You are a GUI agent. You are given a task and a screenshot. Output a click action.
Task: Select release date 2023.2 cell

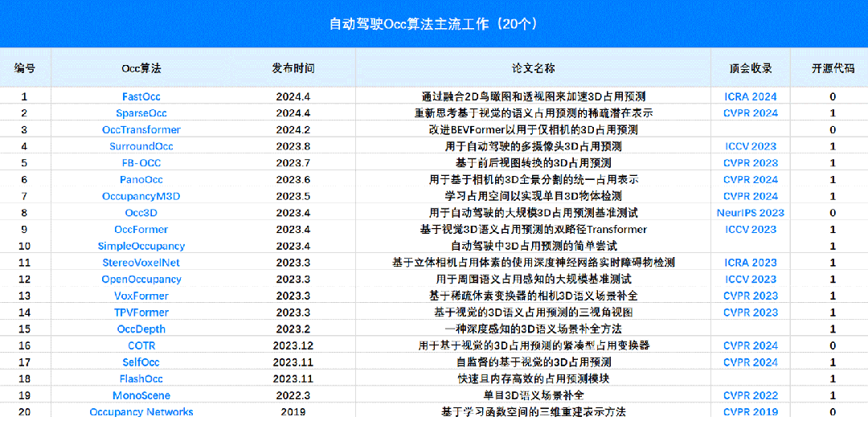click(x=293, y=329)
